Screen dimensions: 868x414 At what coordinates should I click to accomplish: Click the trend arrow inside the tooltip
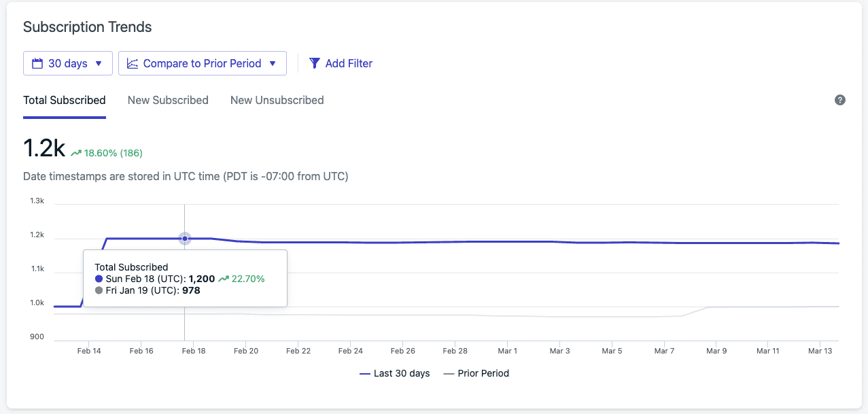point(224,278)
